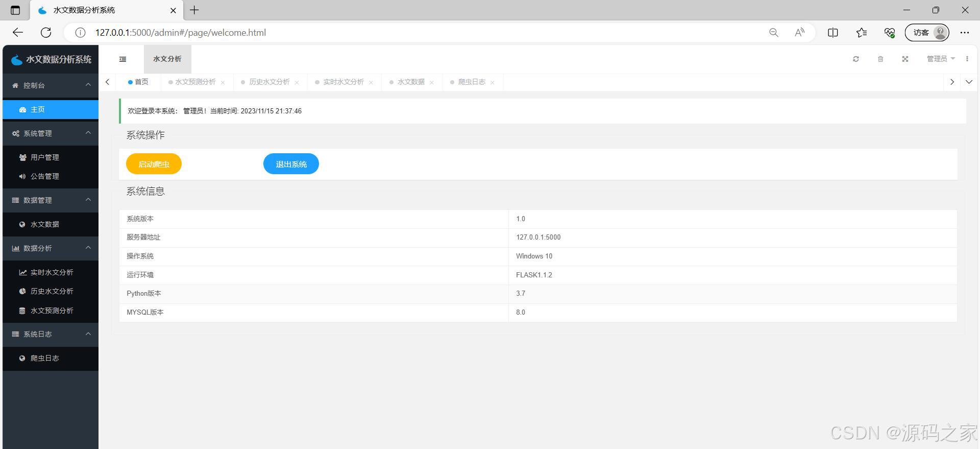Click the 启动爬虫 button
Image resolution: width=980 pixels, height=449 pixels.
click(x=154, y=164)
